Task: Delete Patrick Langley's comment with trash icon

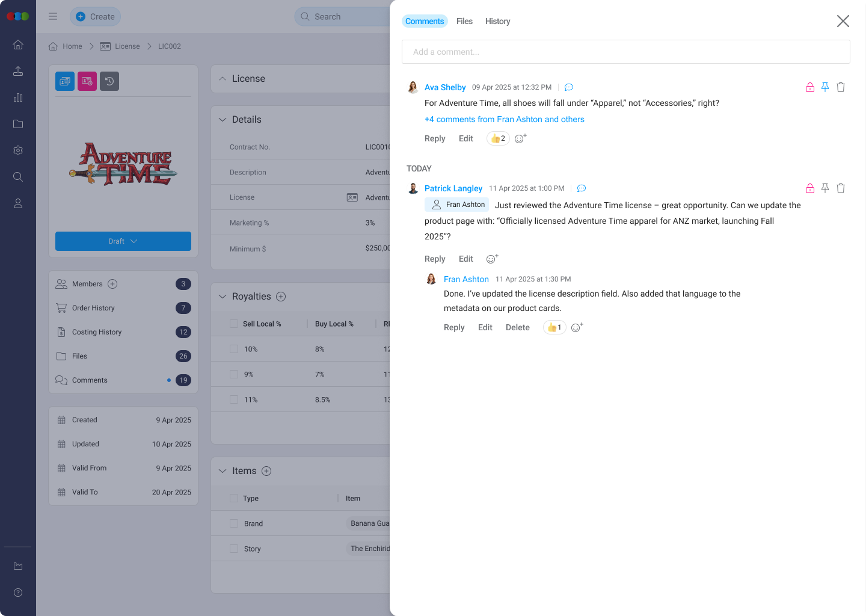Action: tap(841, 188)
